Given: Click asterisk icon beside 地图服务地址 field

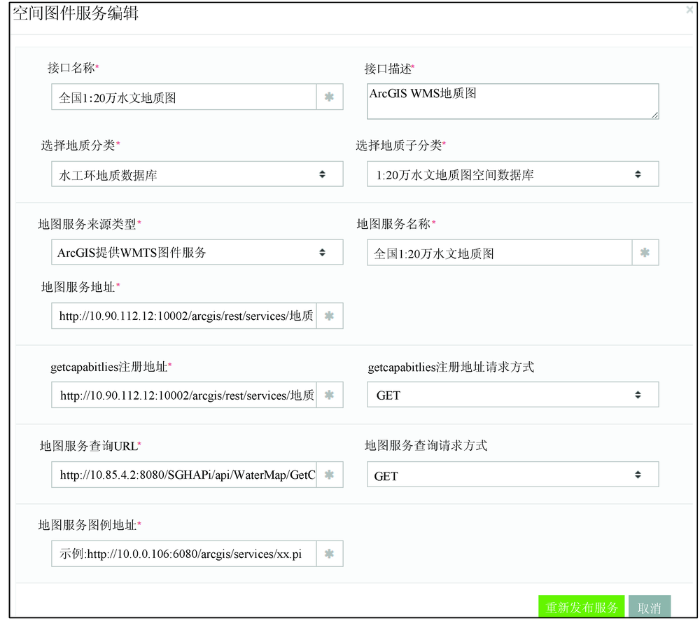Looking at the screenshot, I should pos(329,316).
